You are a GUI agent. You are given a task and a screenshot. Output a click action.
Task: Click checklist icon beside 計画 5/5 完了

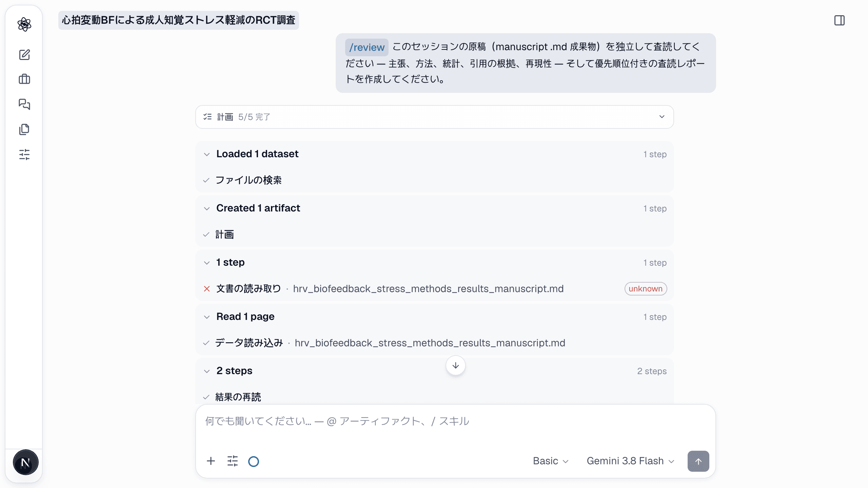(208, 117)
